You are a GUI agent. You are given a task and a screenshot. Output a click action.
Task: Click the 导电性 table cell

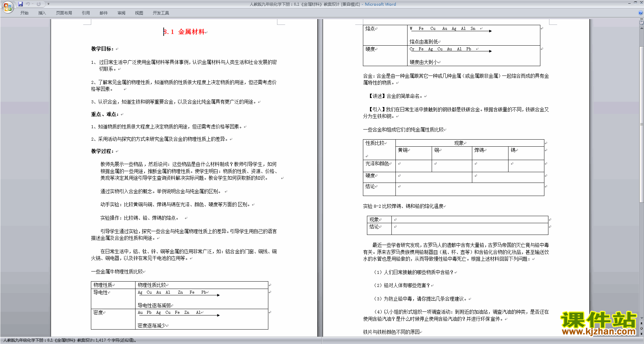coord(113,299)
